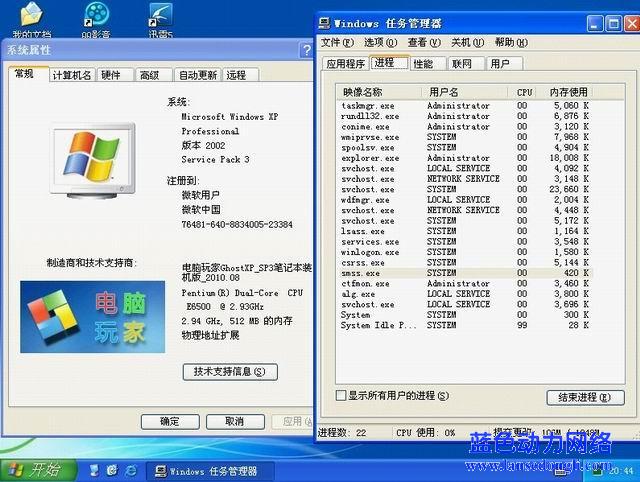
Task: Open the Thunder 5 desktop shortcut
Action: click(x=161, y=19)
